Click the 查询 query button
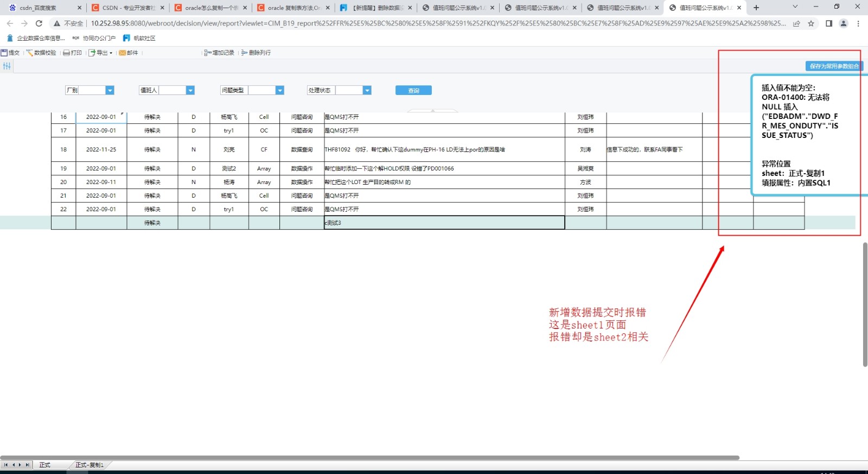Viewport: 868px width, 474px height. [x=413, y=91]
